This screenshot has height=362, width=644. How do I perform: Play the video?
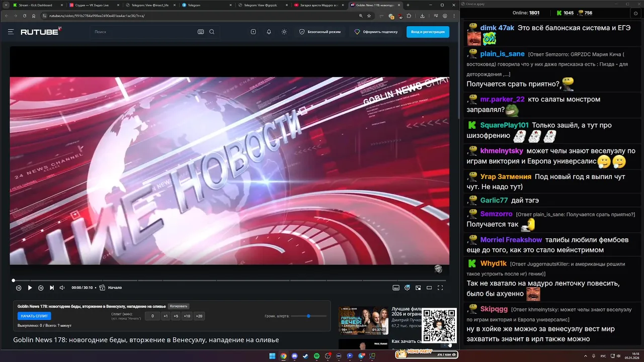tap(30, 288)
